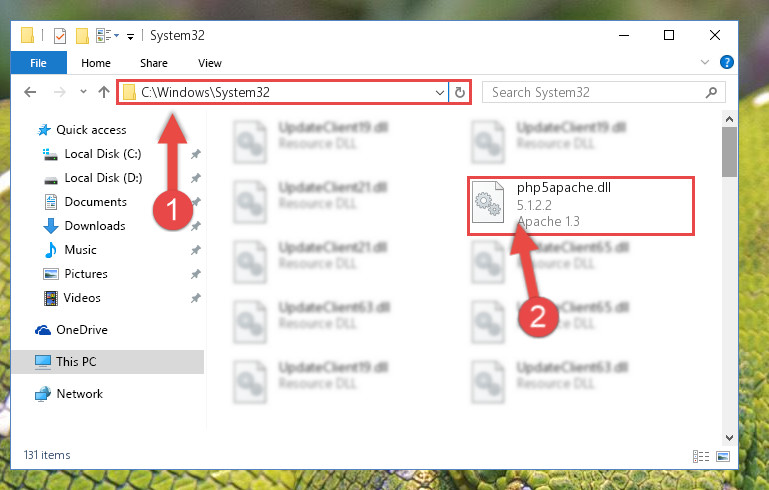This screenshot has width=769, height=490.
Task: Switch to details view button
Action: tap(701, 457)
